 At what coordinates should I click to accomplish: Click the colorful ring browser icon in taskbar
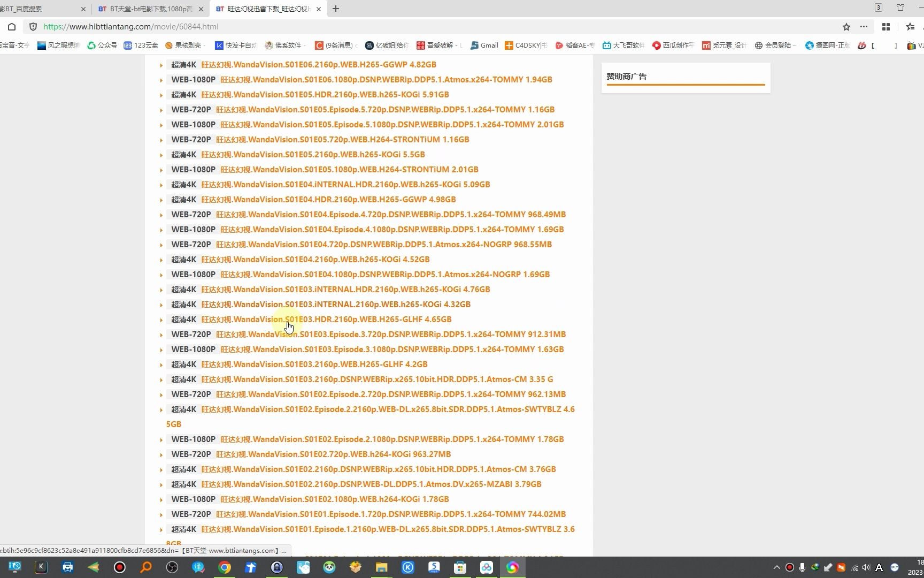(512, 567)
